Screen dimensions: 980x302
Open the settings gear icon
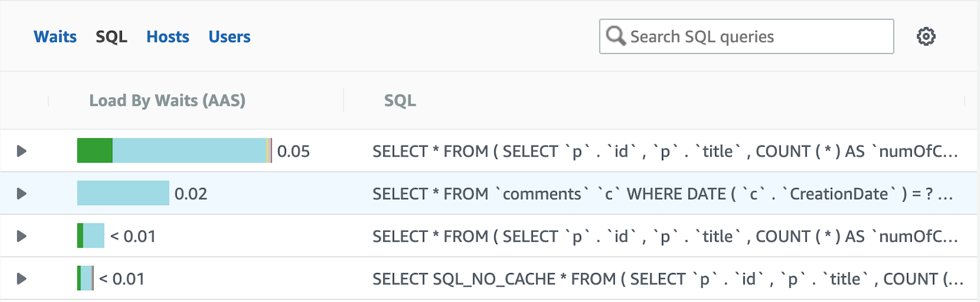[926, 37]
